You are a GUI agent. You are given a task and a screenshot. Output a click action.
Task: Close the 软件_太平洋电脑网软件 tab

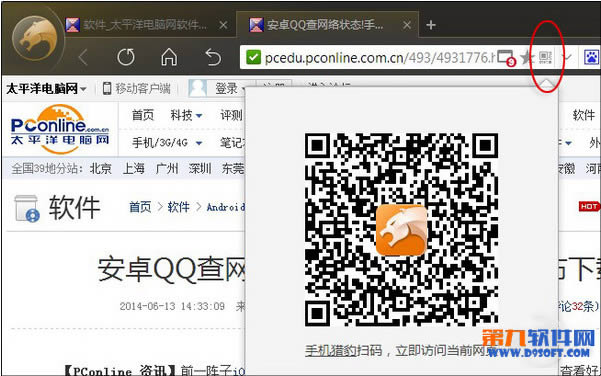pyautogui.click(x=223, y=25)
